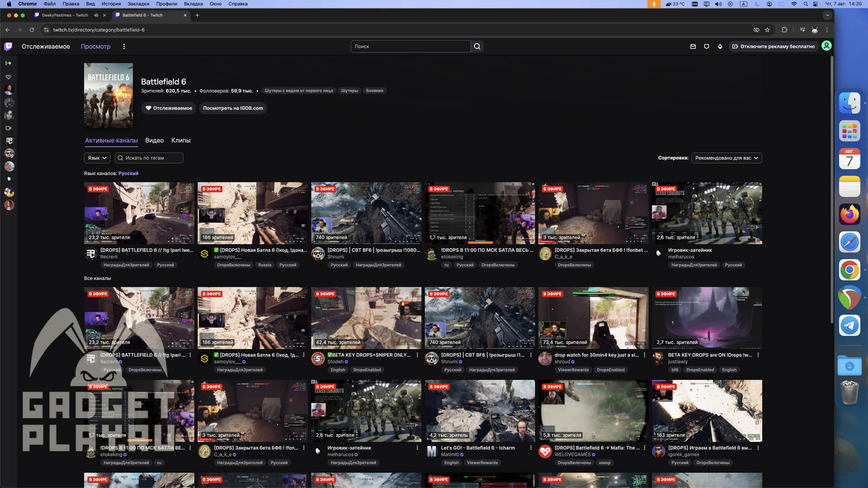
Task: Click Посмотреть на IGDB.com button
Action: (x=233, y=108)
